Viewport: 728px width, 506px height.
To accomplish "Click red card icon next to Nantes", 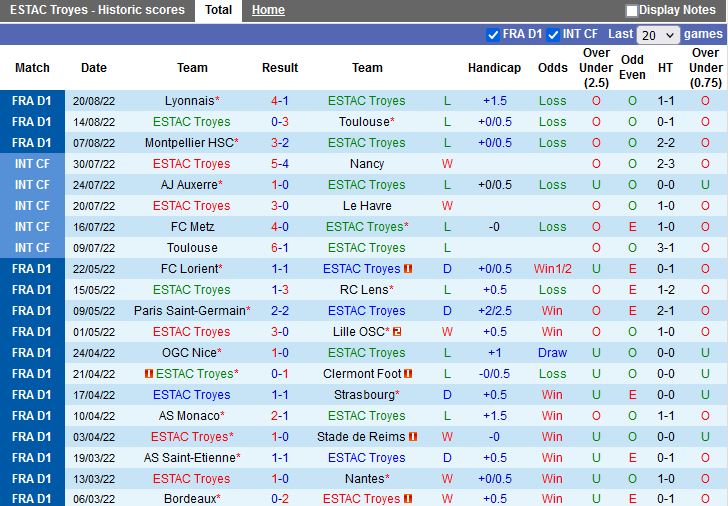I will 396,479.
